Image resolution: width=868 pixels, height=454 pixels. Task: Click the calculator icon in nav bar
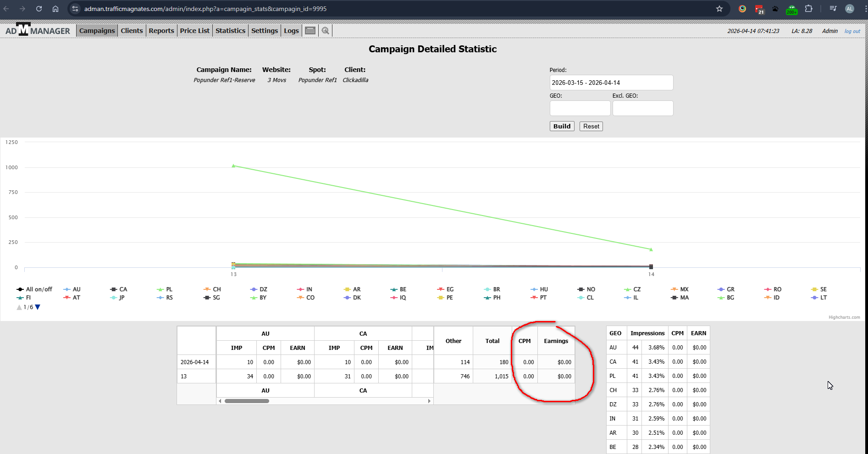[310, 31]
